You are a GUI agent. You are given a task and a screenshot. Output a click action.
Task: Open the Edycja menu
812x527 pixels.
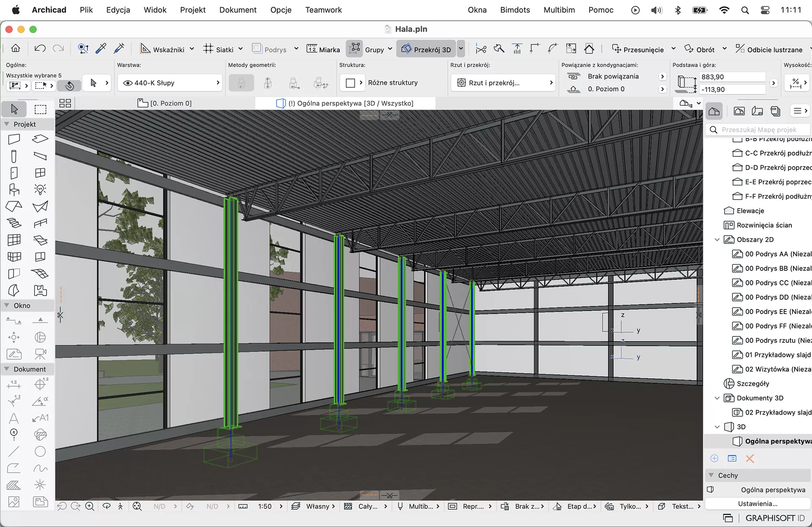click(118, 10)
